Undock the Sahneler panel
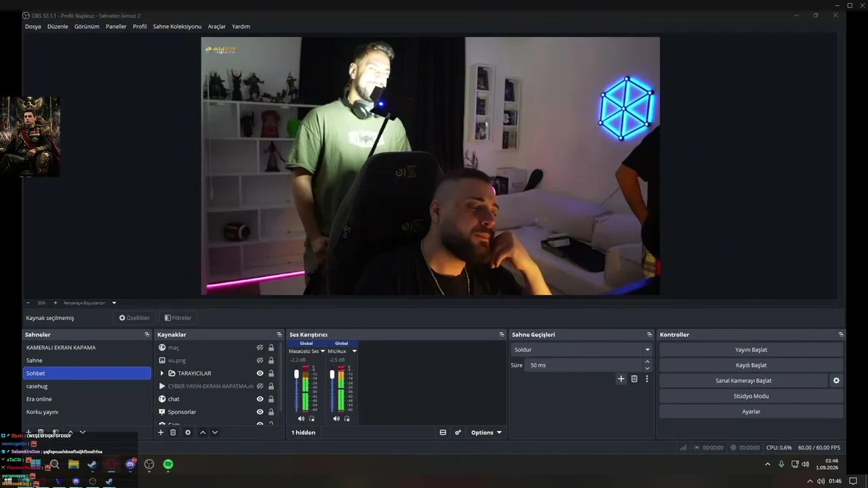The width and height of the screenshot is (868, 488). tap(146, 335)
